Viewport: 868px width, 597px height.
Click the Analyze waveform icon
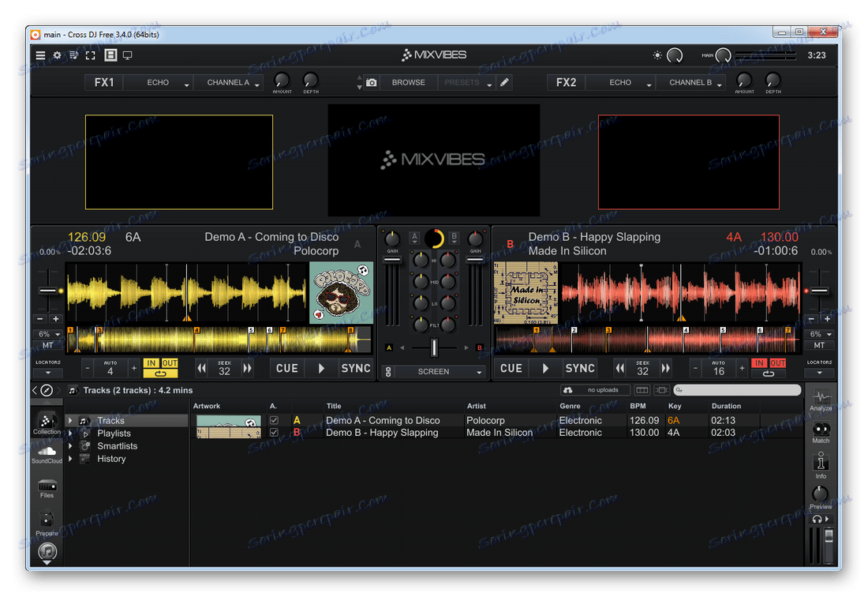[x=821, y=399]
